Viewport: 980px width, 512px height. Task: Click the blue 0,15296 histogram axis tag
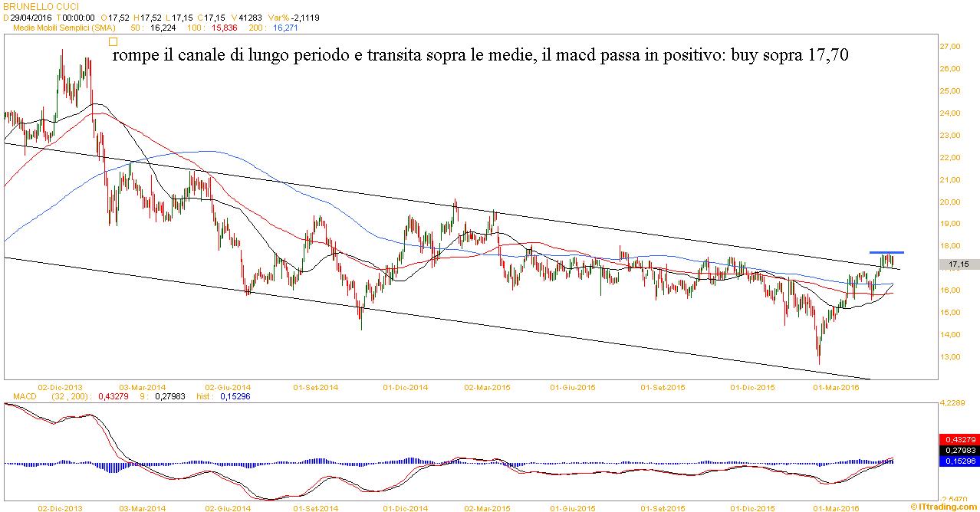click(x=959, y=461)
